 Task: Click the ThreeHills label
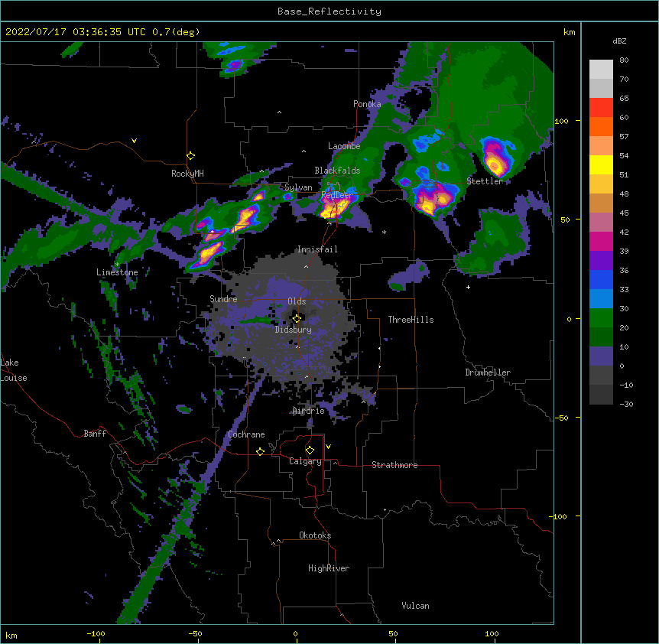tap(411, 320)
